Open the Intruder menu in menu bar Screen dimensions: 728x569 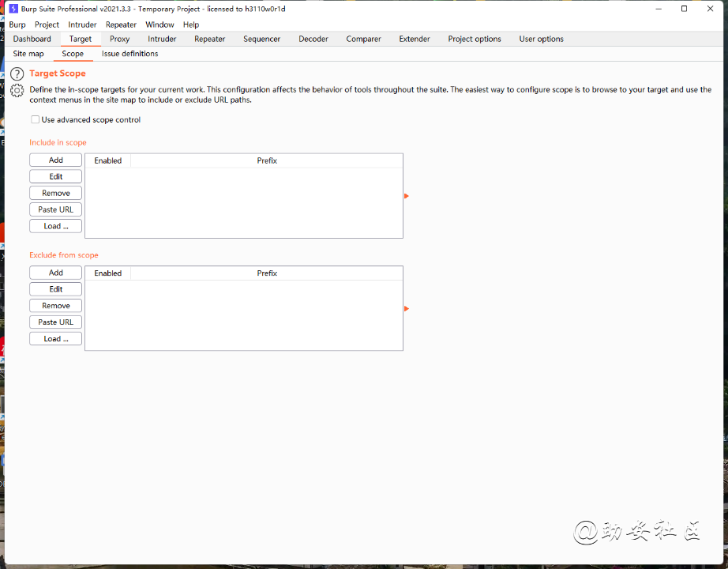click(x=82, y=24)
